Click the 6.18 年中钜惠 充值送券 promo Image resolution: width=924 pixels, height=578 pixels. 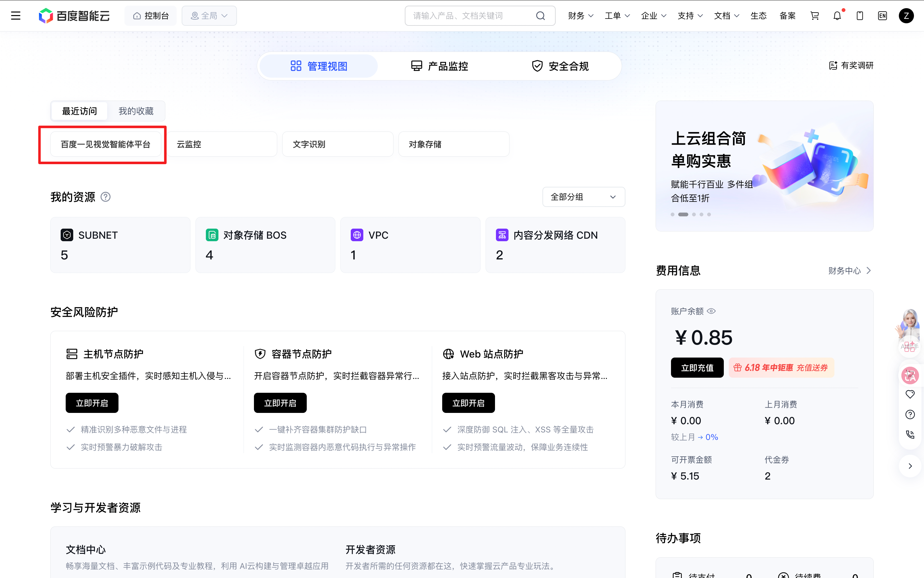781,368
